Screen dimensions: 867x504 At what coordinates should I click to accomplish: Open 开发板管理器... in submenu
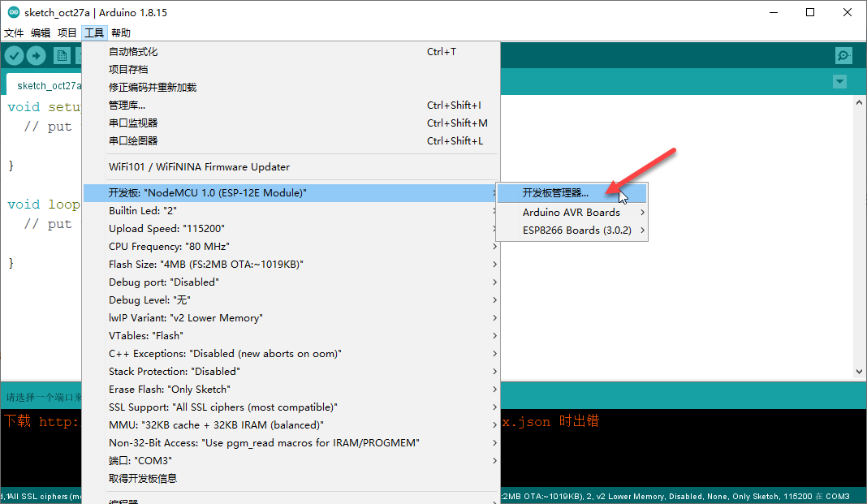[x=572, y=193]
